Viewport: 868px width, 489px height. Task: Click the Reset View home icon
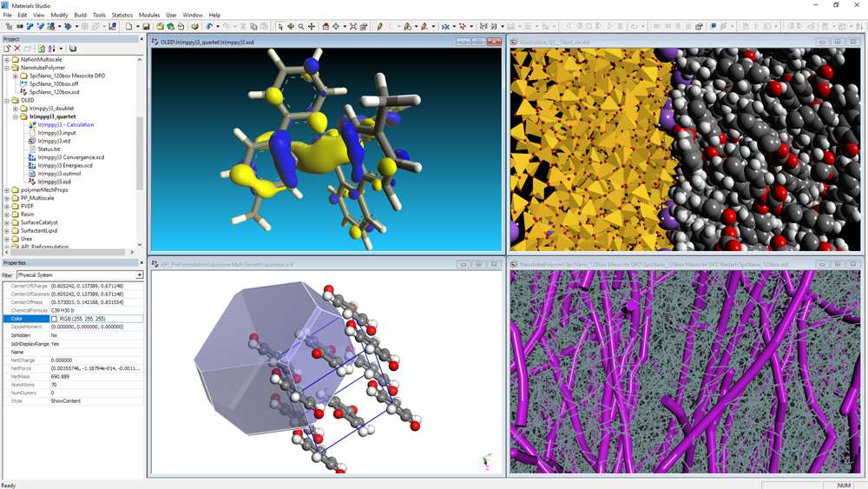tap(325, 26)
